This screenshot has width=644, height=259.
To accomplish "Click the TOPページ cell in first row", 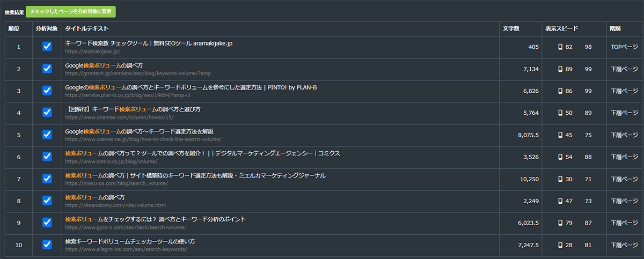I will pos(624,47).
